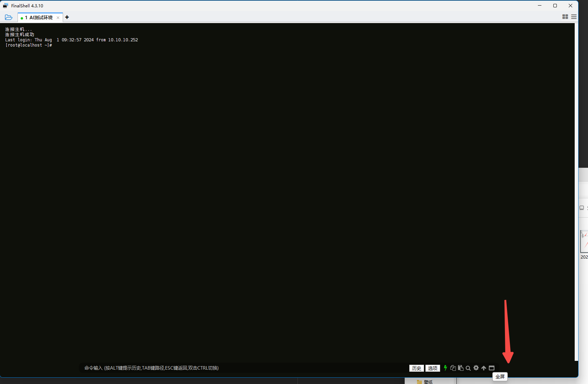Toggle fullscreen terminal icon
588x384 pixels.
[492, 368]
